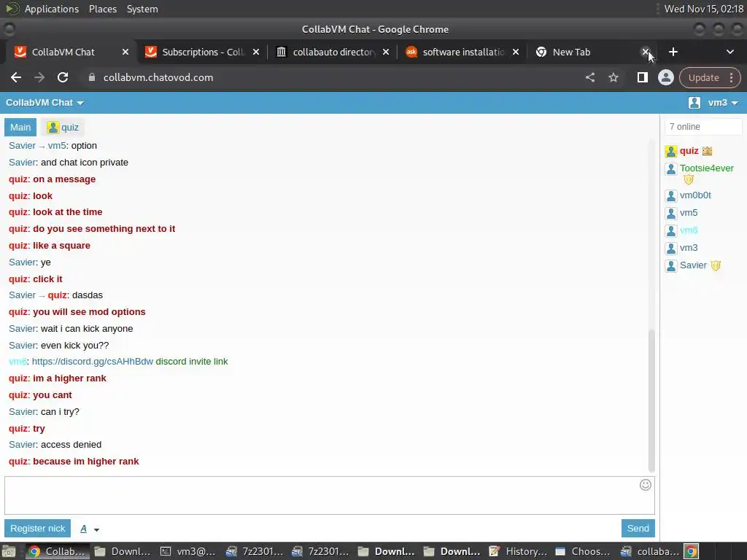Click the message text input box
This screenshot has width=747, height=560.
(329, 495)
